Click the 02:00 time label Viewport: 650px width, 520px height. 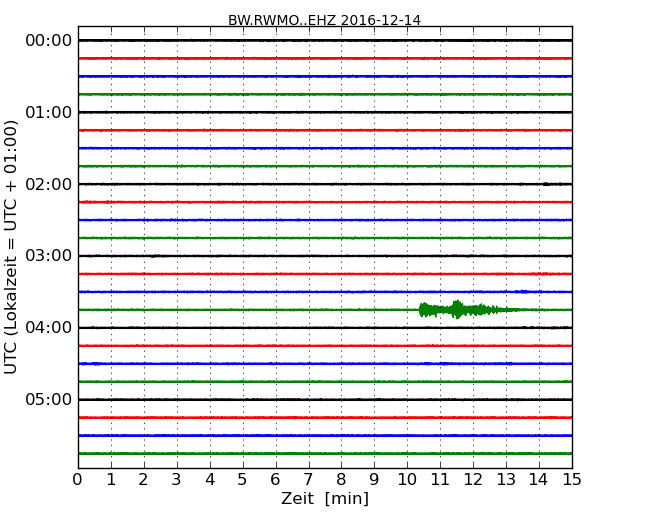[x=49, y=184]
